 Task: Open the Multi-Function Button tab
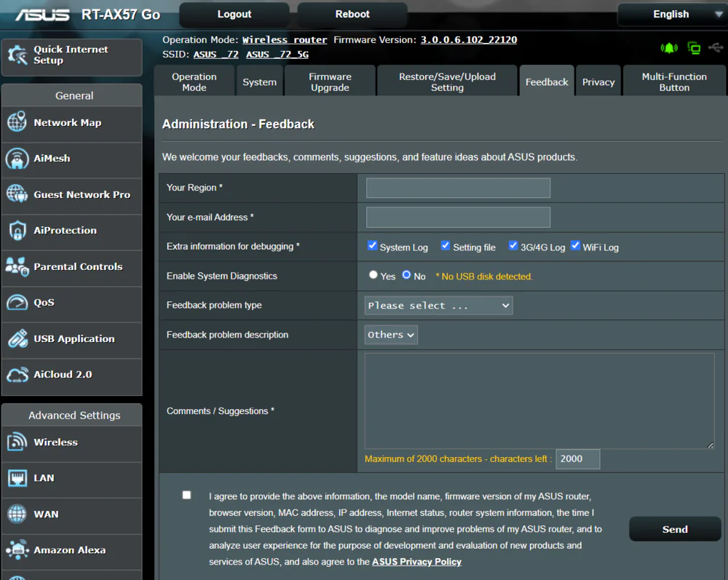674,82
